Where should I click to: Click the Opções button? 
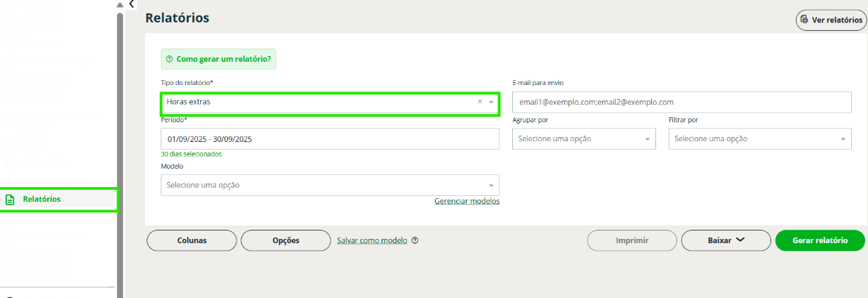[286, 240]
